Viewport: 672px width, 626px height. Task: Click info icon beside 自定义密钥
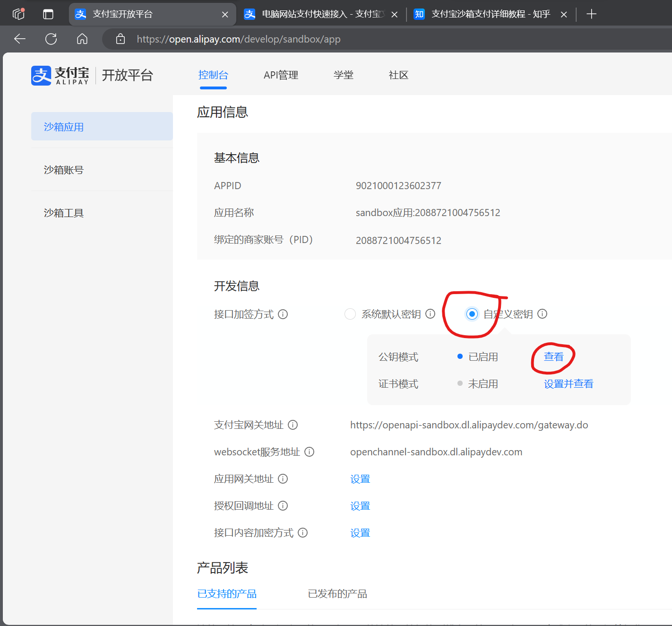tap(543, 314)
